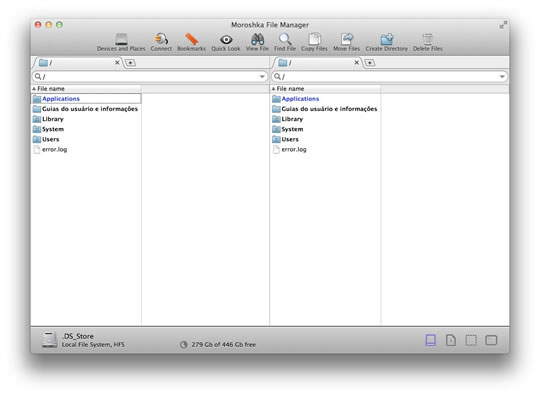Click the Copy Files icon
Screen dimensions: 540x396
pyautogui.click(x=314, y=39)
